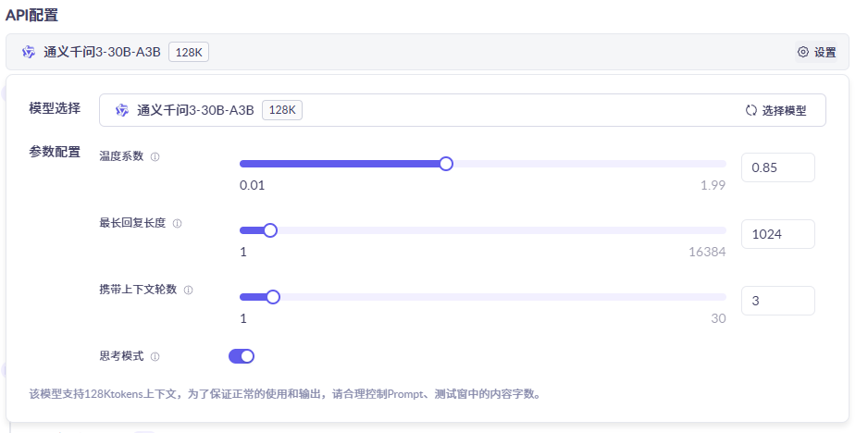Click the 温度系数 slider handle

pyautogui.click(x=446, y=164)
